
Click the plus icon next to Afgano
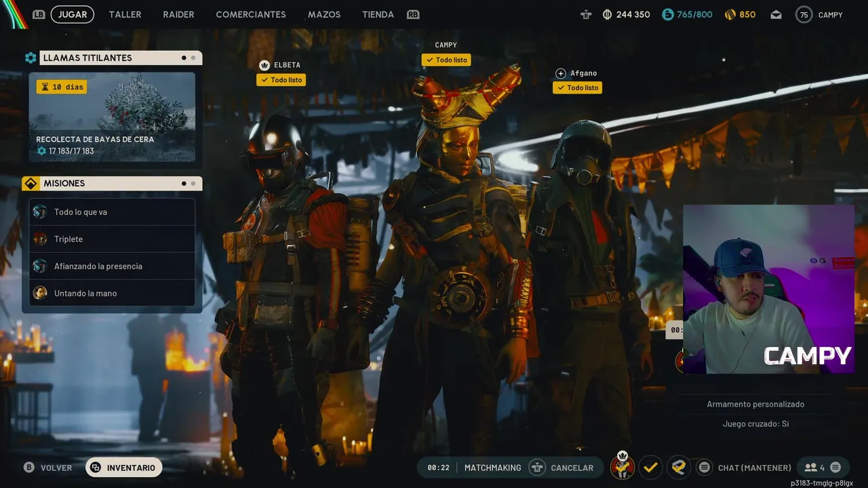(561, 73)
